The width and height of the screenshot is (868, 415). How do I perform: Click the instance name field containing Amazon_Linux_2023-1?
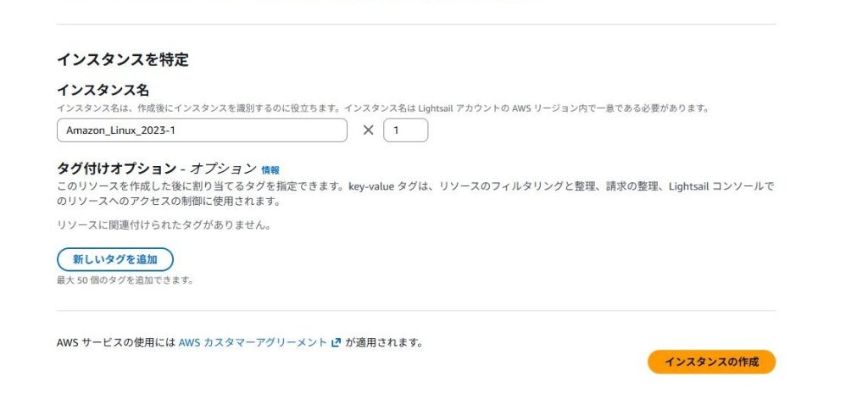(x=202, y=130)
